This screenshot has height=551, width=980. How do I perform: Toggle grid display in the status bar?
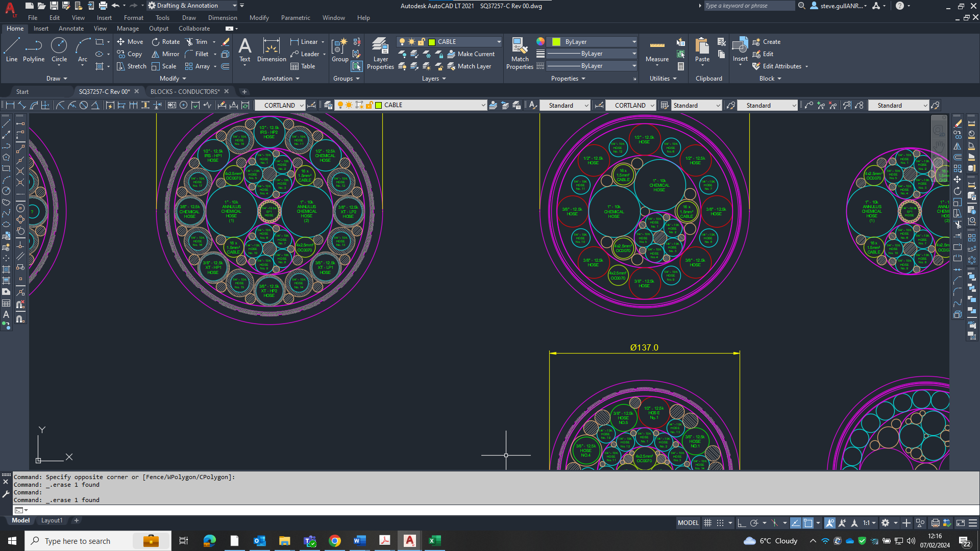click(707, 522)
